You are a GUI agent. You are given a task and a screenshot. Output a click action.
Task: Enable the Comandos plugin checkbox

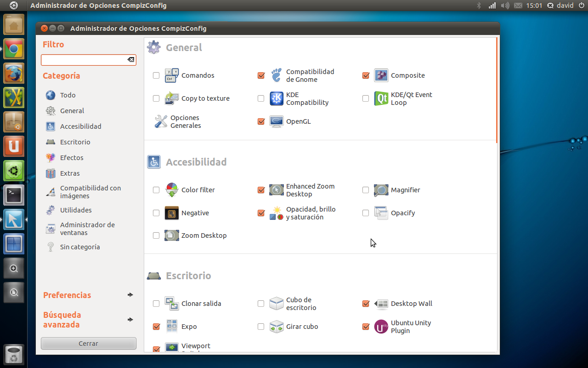point(156,75)
